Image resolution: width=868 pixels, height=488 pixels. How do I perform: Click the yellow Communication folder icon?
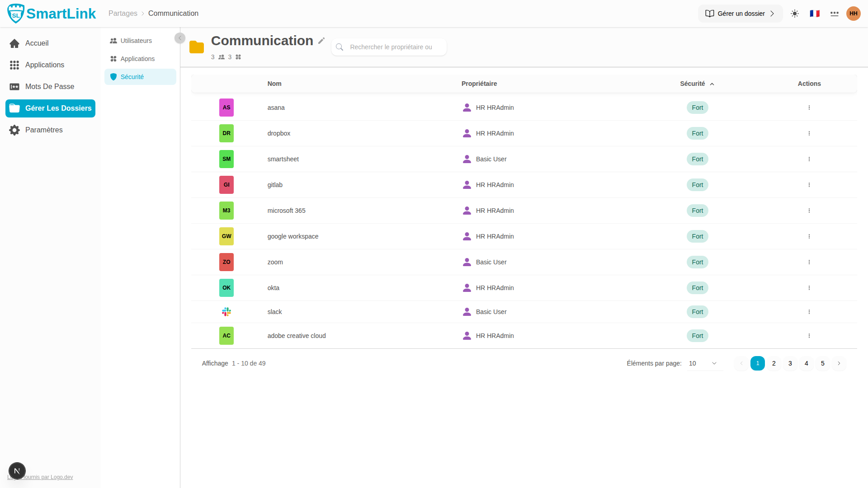[197, 47]
